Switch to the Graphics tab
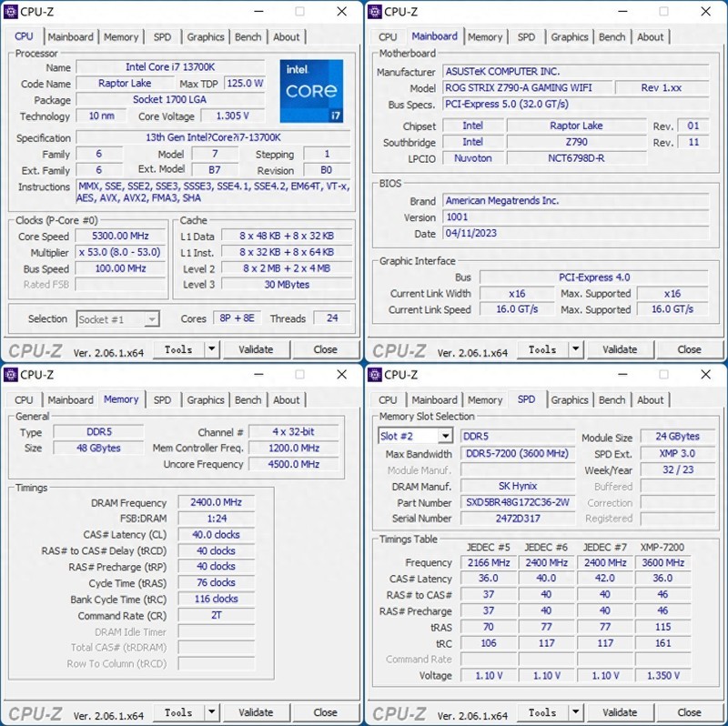728x726 pixels. point(206,36)
